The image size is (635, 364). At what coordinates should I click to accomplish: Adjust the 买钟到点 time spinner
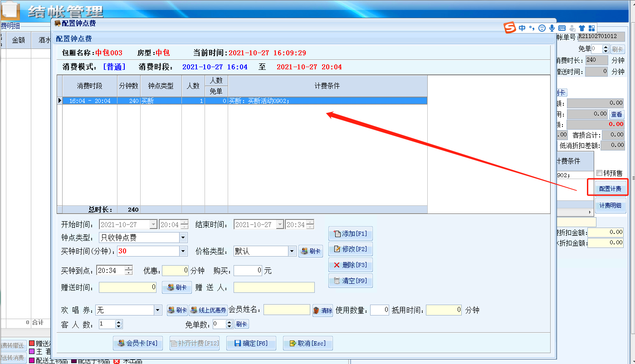click(129, 271)
